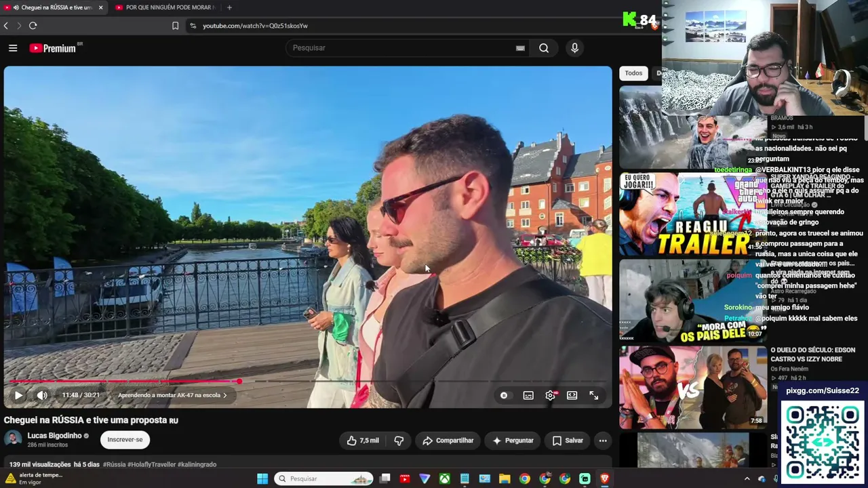868x488 pixels.
Task: Select the 'Todos' filter chip
Action: pyautogui.click(x=633, y=73)
